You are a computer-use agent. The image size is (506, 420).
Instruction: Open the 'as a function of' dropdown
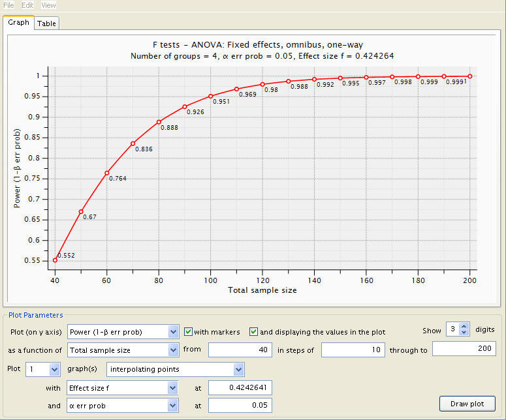[123, 350]
